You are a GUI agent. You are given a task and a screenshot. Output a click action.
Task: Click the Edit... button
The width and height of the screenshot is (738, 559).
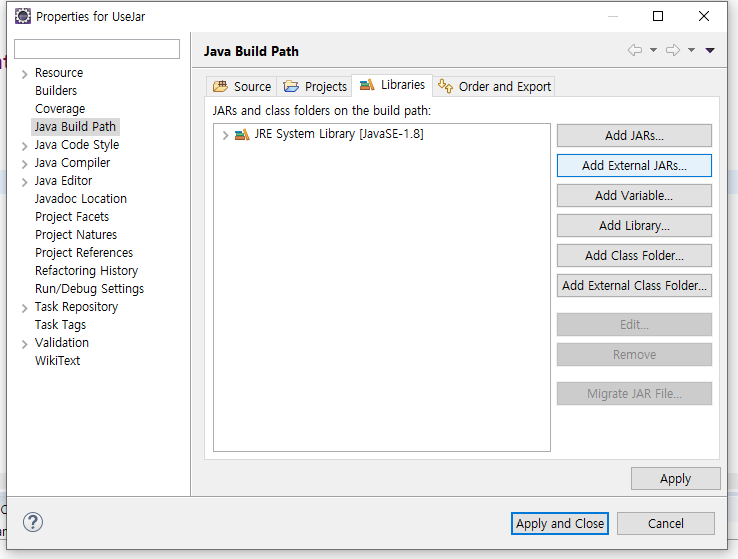tap(634, 325)
